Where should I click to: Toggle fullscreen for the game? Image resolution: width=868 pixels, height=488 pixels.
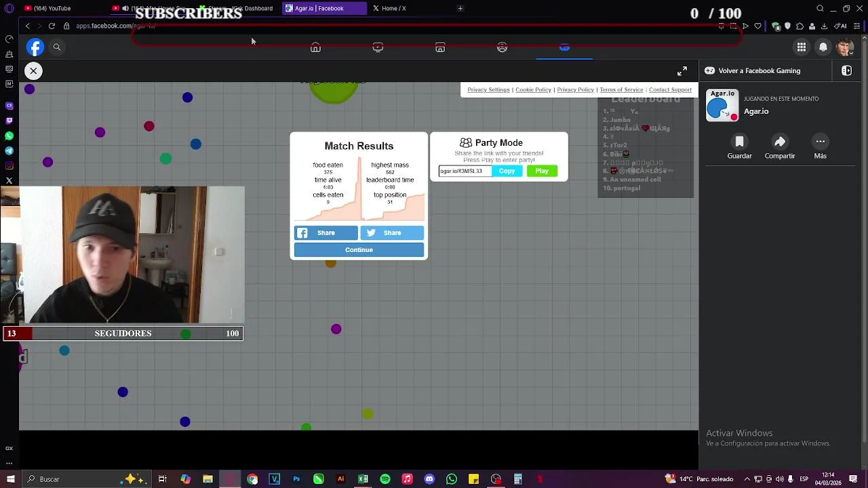pyautogui.click(x=682, y=70)
